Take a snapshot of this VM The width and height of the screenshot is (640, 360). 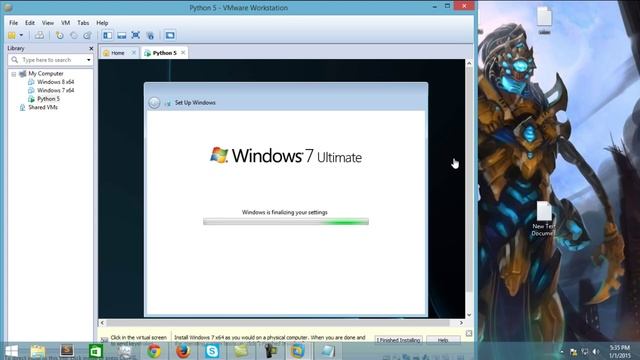point(60,36)
